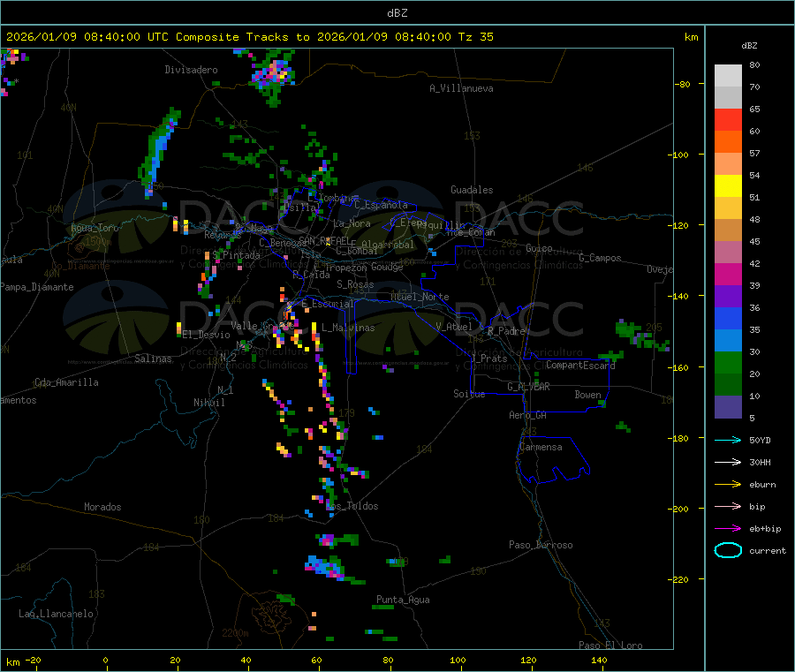Viewport: 795px width, 672px height.
Task: Click the -220 km tick on right axis
Action: (x=680, y=579)
